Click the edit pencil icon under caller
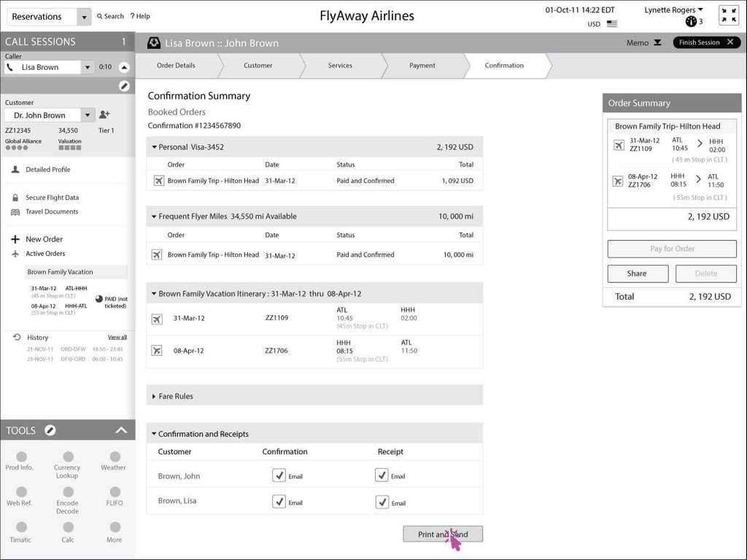The width and height of the screenshot is (747, 560). pyautogui.click(x=124, y=86)
